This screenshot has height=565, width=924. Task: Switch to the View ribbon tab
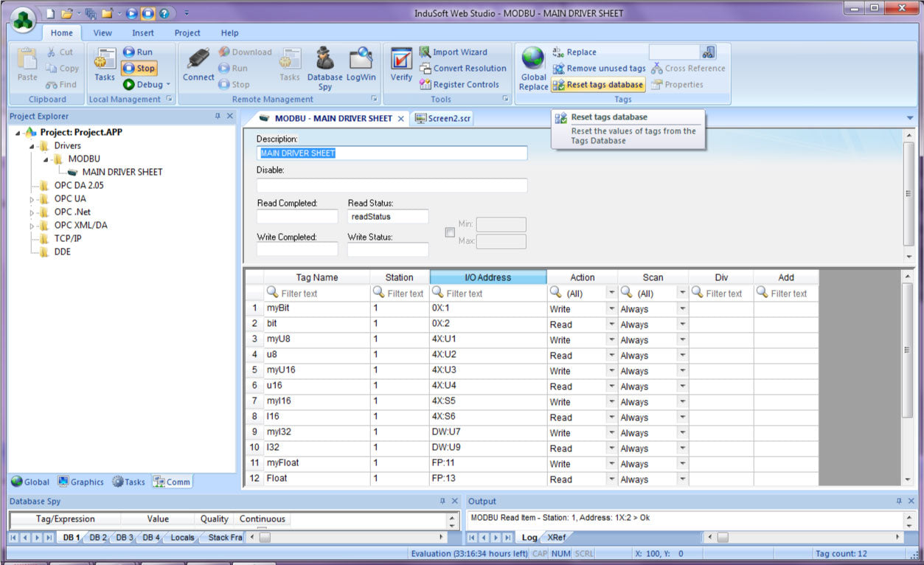pos(103,32)
